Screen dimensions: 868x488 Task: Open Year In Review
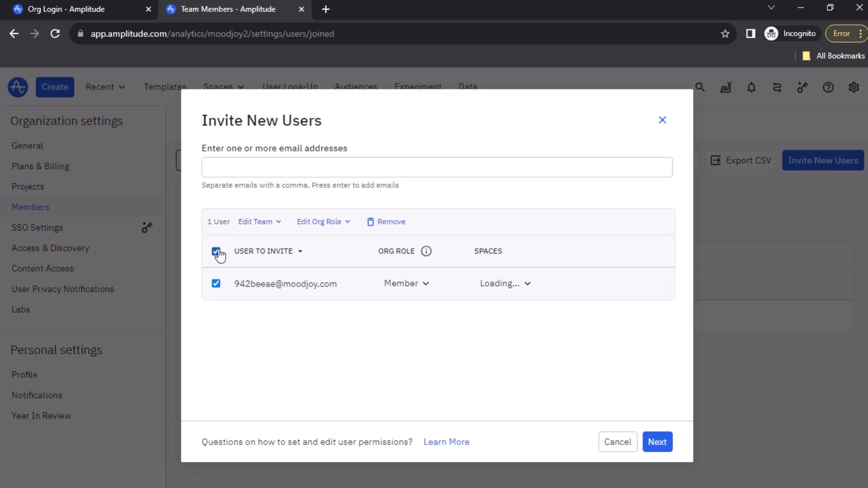coord(41,416)
